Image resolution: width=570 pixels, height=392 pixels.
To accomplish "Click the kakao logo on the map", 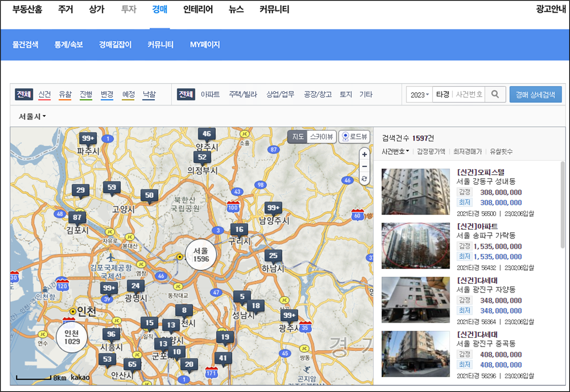I will 80,378.
